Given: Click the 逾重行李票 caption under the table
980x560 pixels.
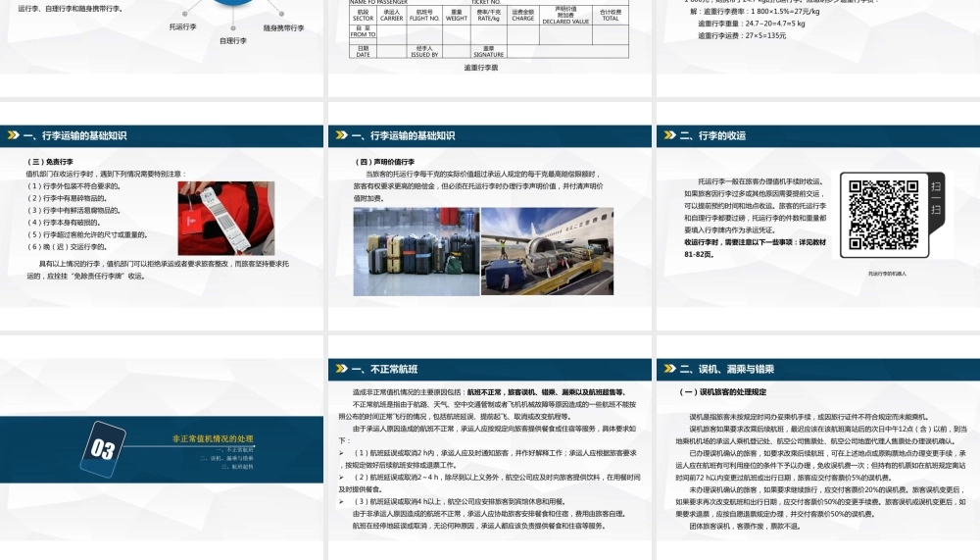Looking at the screenshot, I should pyautogui.click(x=480, y=68).
